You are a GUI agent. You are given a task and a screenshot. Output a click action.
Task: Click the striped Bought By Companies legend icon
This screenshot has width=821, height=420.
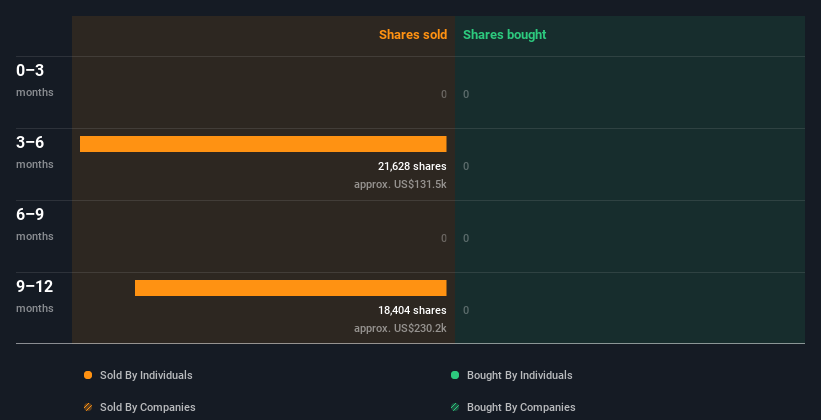[455, 407]
